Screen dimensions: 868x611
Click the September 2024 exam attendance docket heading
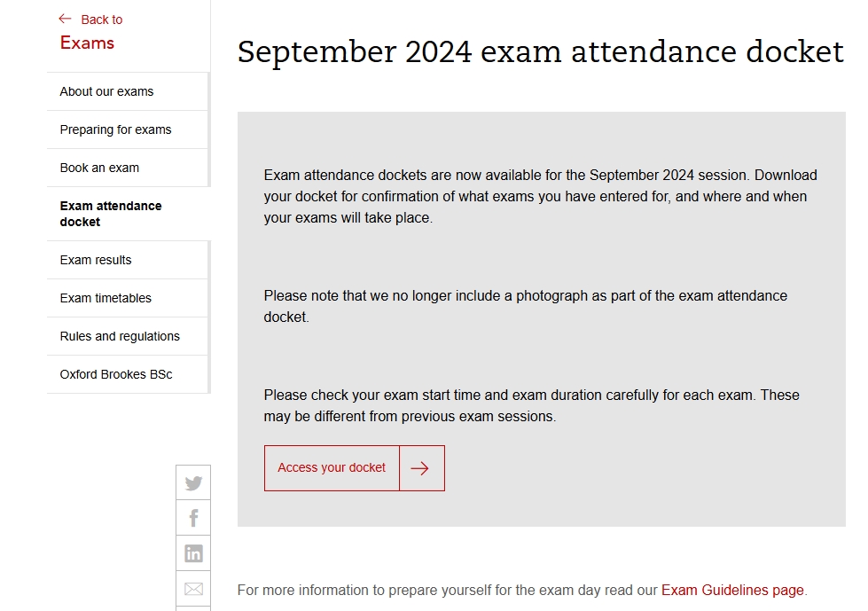[x=540, y=51]
